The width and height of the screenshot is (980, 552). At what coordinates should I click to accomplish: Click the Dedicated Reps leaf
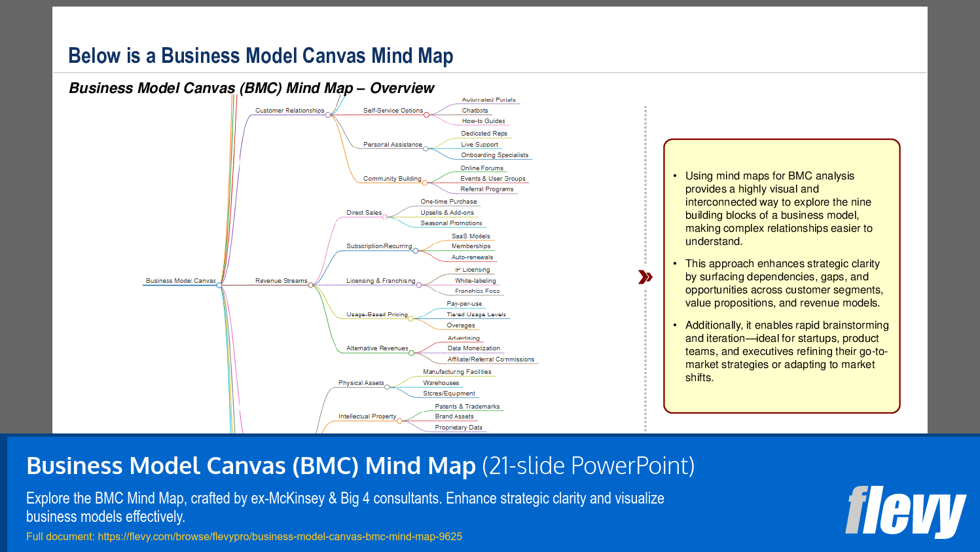point(484,134)
